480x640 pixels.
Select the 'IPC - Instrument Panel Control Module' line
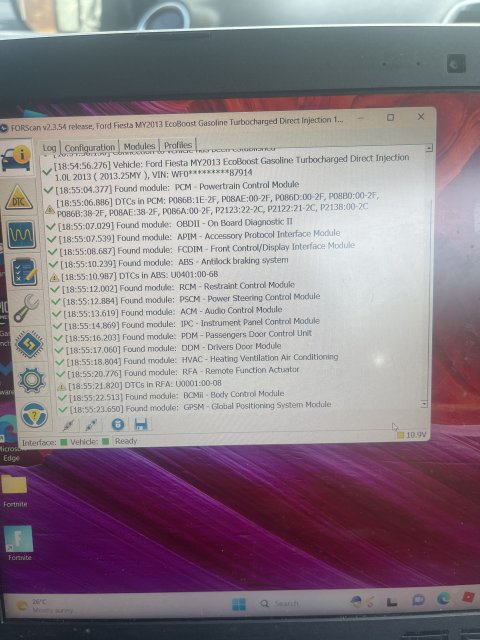pos(187,324)
